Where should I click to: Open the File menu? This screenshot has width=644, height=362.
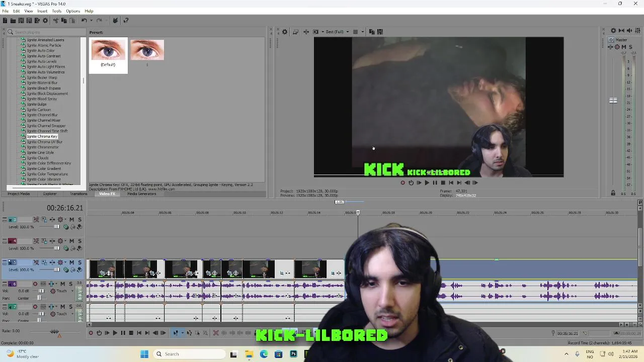pyautogui.click(x=5, y=11)
